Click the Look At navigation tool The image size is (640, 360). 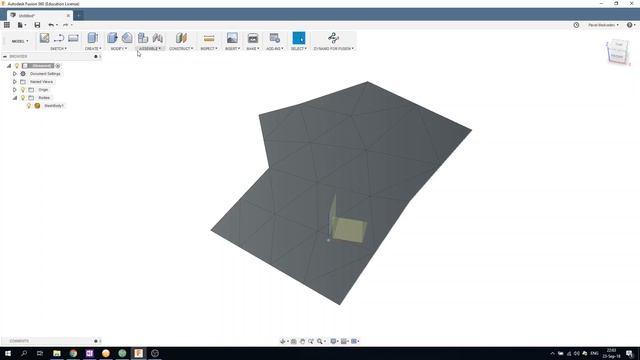click(293, 341)
